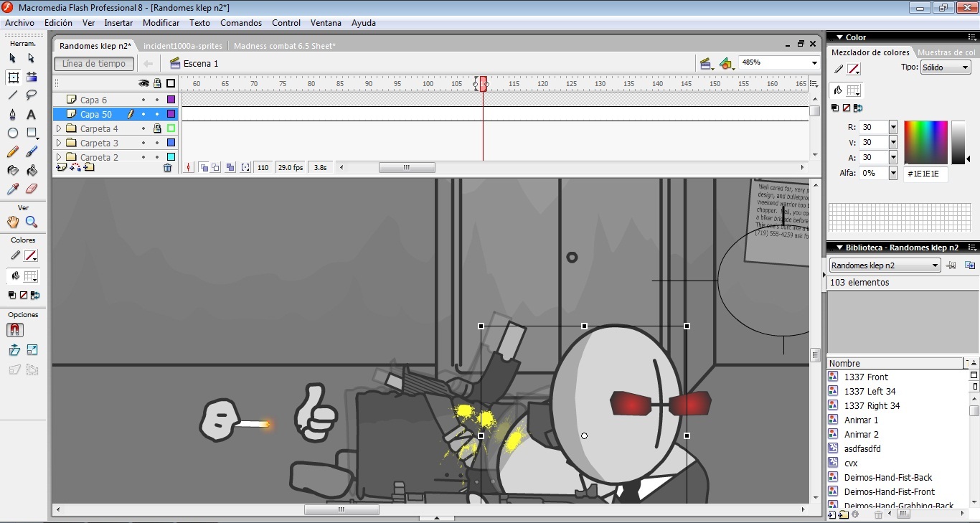Toggle lock dot for Capa 50
980x523 pixels.
click(x=157, y=114)
